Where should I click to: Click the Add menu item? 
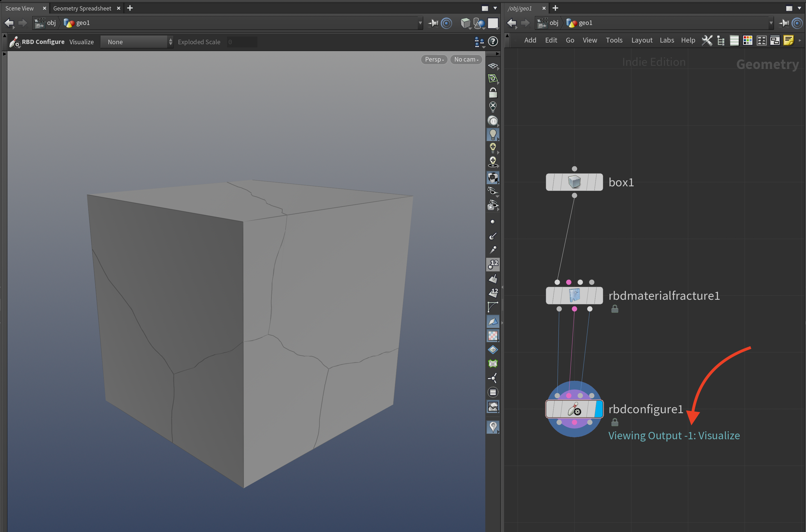(529, 40)
